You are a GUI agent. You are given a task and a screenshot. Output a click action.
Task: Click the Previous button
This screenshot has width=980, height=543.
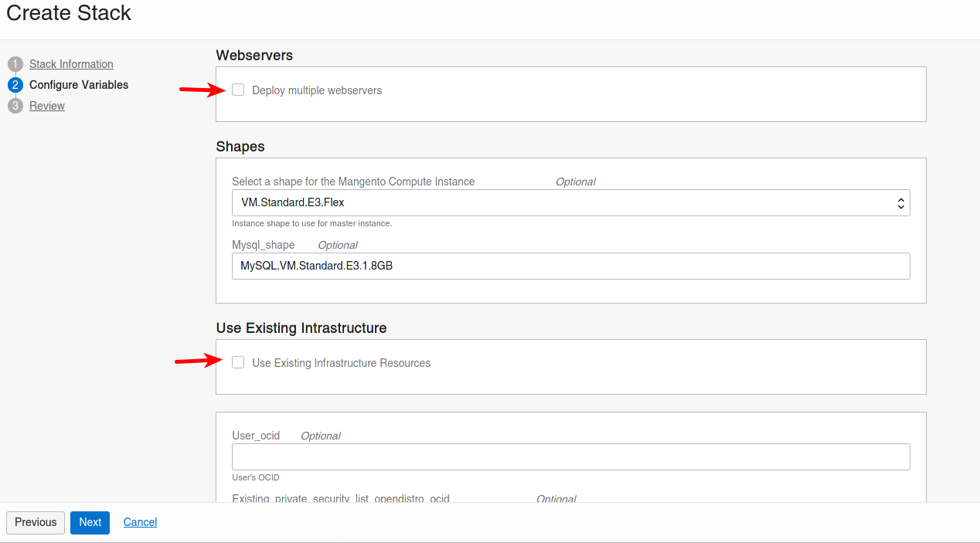pyautogui.click(x=36, y=522)
